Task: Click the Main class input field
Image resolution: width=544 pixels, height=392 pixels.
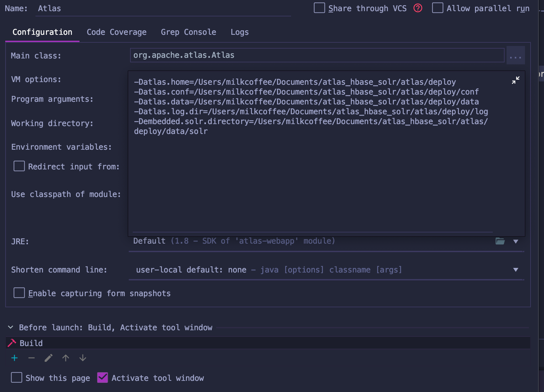Action: point(317,55)
